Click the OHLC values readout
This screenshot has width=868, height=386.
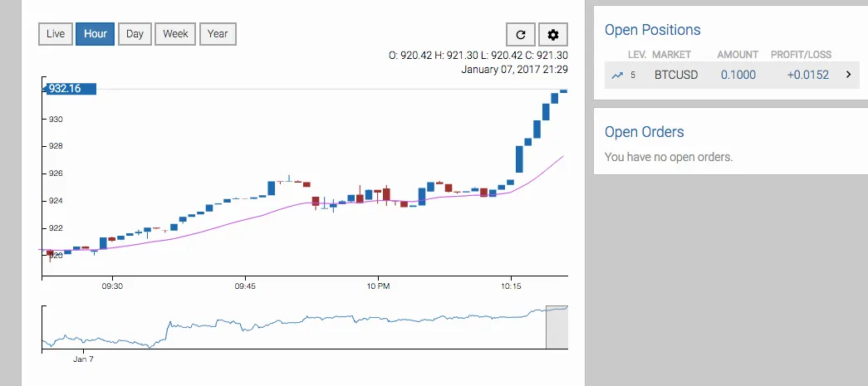478,56
